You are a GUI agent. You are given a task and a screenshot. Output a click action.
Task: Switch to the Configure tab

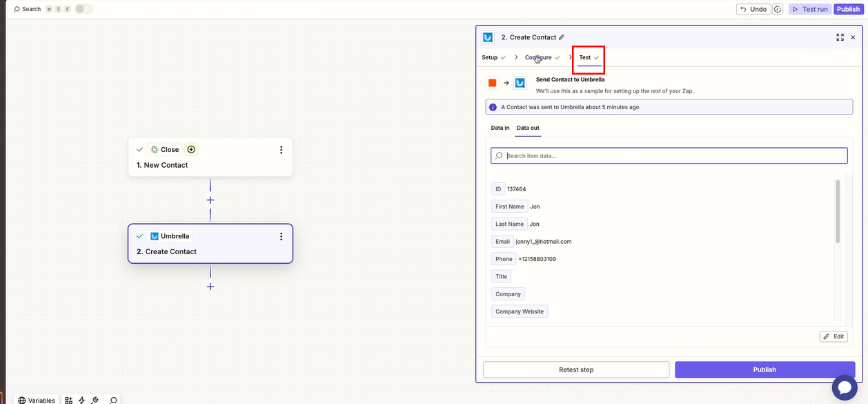point(542,57)
